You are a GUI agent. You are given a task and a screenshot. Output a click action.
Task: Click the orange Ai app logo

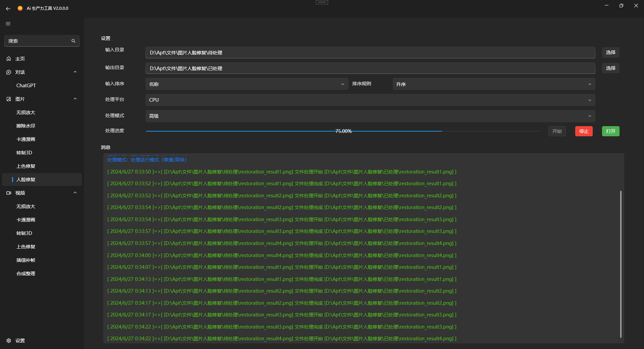tap(20, 8)
